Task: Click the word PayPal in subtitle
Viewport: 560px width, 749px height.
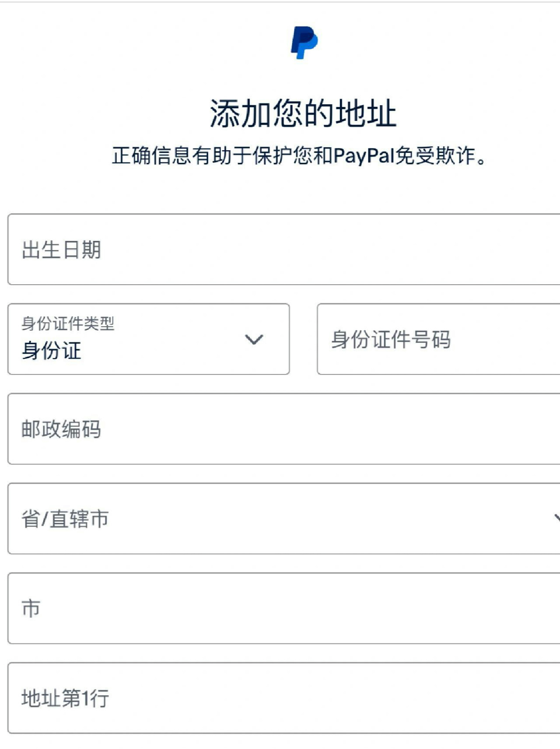Action: pos(364,156)
